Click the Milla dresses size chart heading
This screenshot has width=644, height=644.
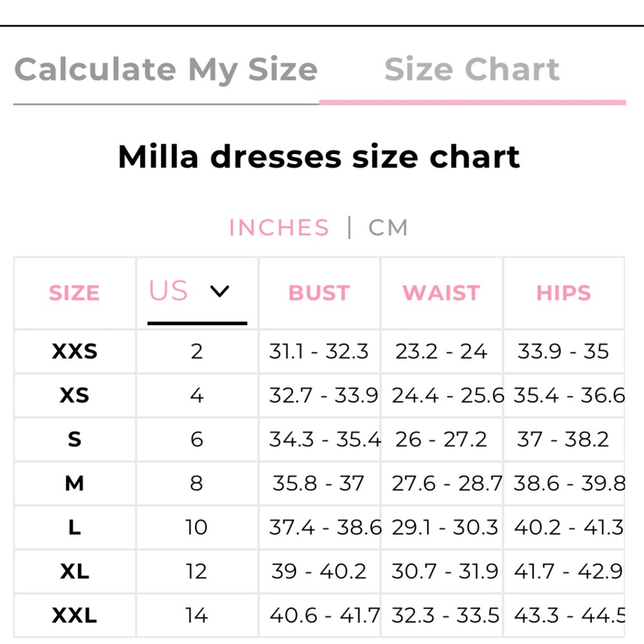coord(319,156)
